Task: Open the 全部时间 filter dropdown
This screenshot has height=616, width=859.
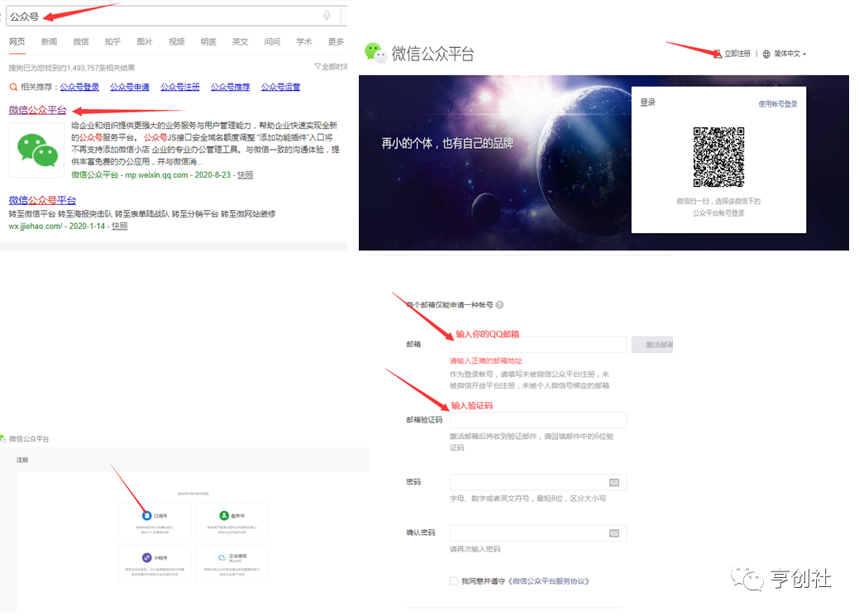Action: 331,67
